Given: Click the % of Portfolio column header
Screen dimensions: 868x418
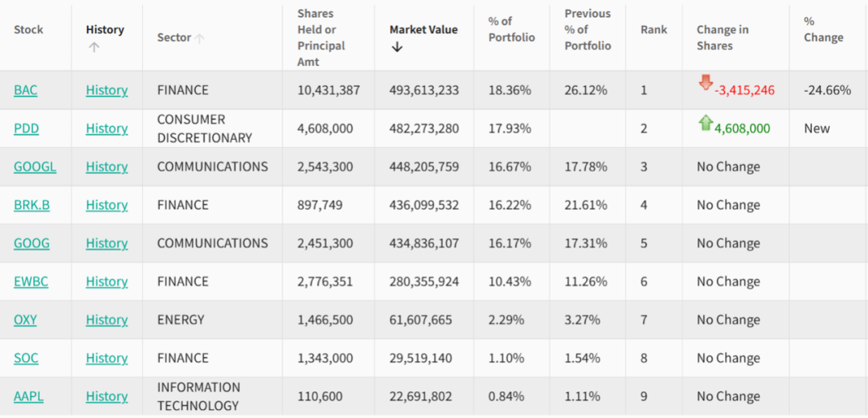Looking at the screenshot, I should tap(511, 30).
